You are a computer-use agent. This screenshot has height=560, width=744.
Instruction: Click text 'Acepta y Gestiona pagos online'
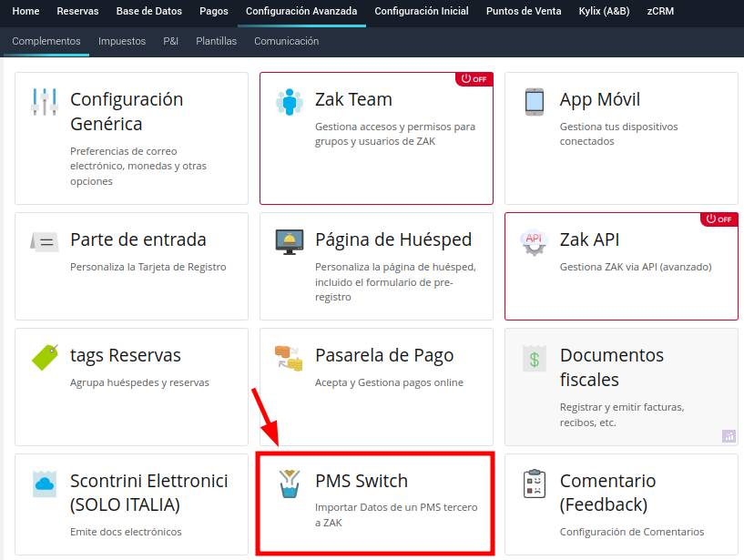(389, 382)
